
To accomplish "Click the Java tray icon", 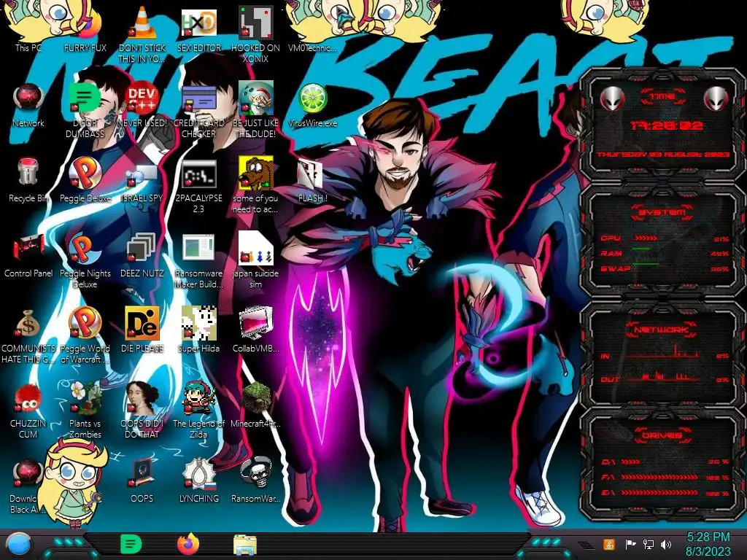I will tap(609, 544).
